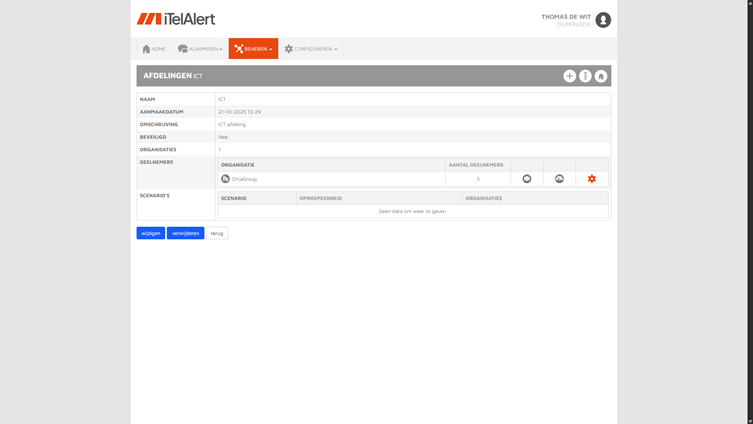Click the first circular icon in OrcaGroup row
The height and width of the screenshot is (424, 753).
pyautogui.click(x=527, y=179)
